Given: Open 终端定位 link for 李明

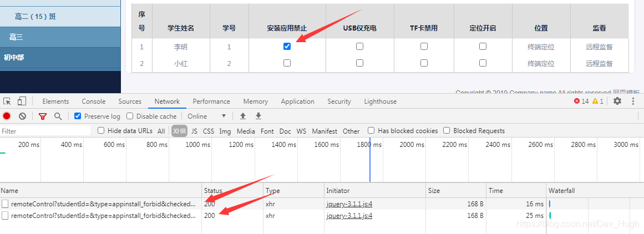Looking at the screenshot, I should coord(541,47).
